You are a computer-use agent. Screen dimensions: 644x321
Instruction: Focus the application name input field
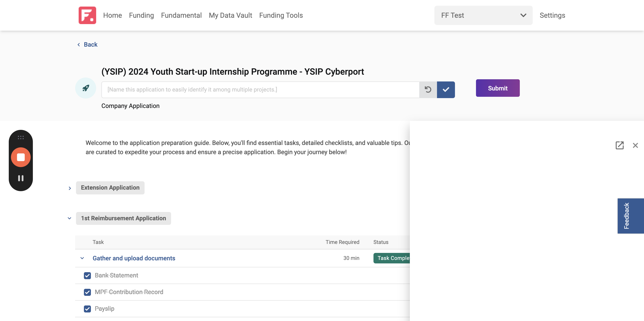[x=260, y=90]
